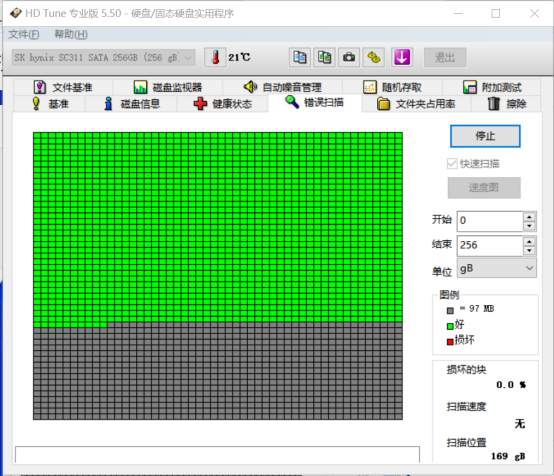This screenshot has height=476, width=554.
Task: Switch to the 基准 benchmark tab
Action: pyautogui.click(x=49, y=104)
